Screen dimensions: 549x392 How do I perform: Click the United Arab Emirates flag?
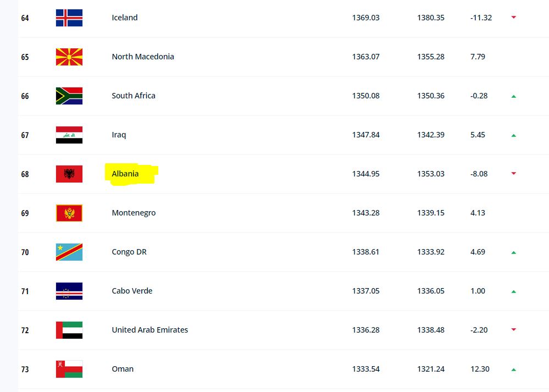pyautogui.click(x=69, y=330)
